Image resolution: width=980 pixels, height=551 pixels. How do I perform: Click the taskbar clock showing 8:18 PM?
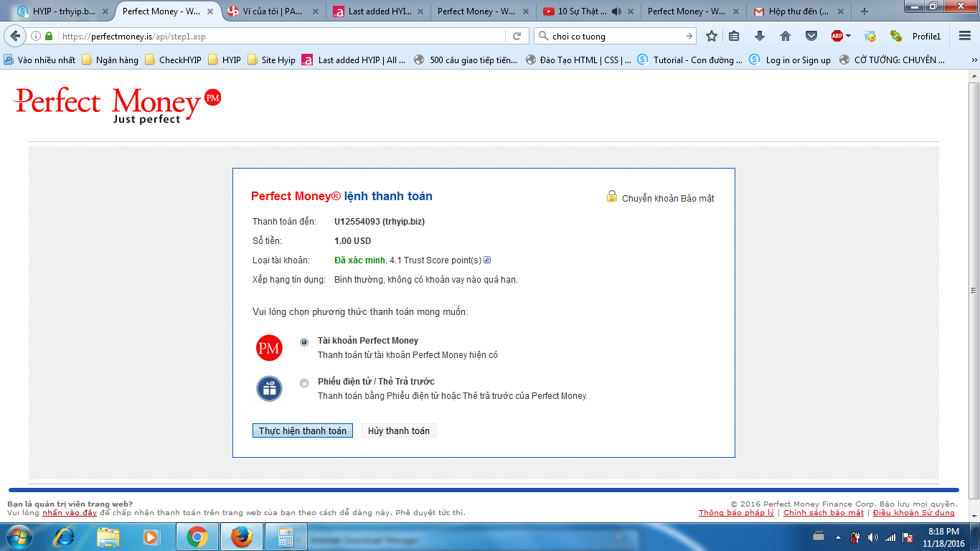tap(943, 537)
